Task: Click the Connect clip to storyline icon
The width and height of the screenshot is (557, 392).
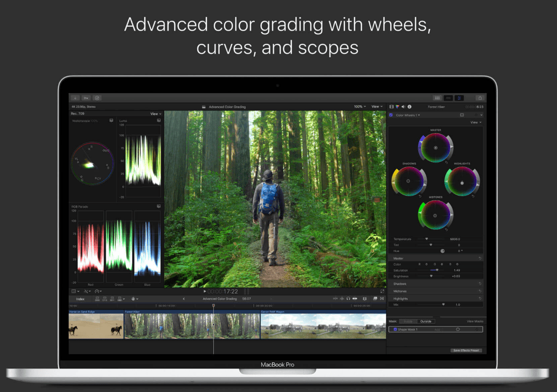Action: point(97,299)
